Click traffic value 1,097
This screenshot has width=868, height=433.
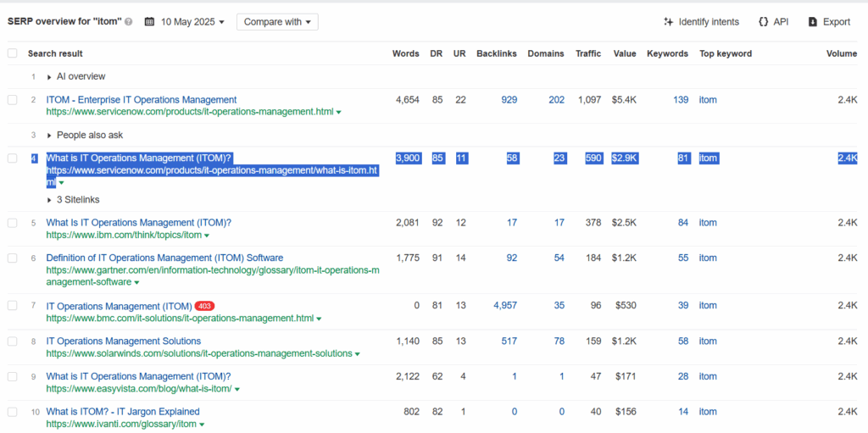pos(588,100)
